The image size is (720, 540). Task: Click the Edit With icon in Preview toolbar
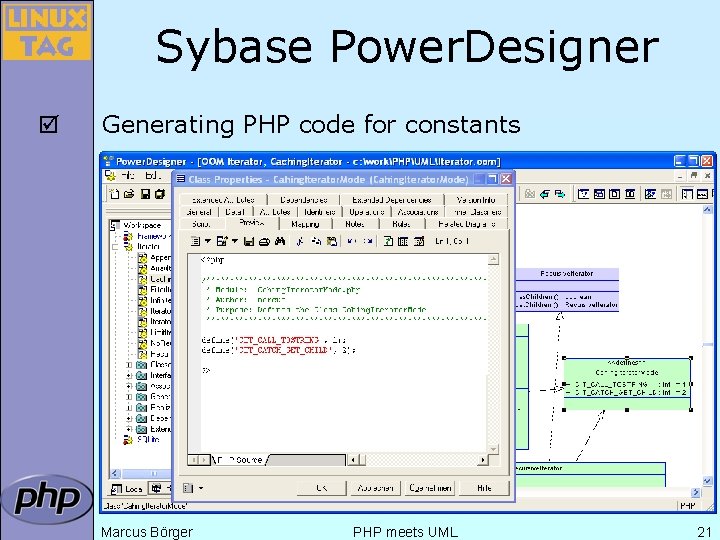pos(222,242)
